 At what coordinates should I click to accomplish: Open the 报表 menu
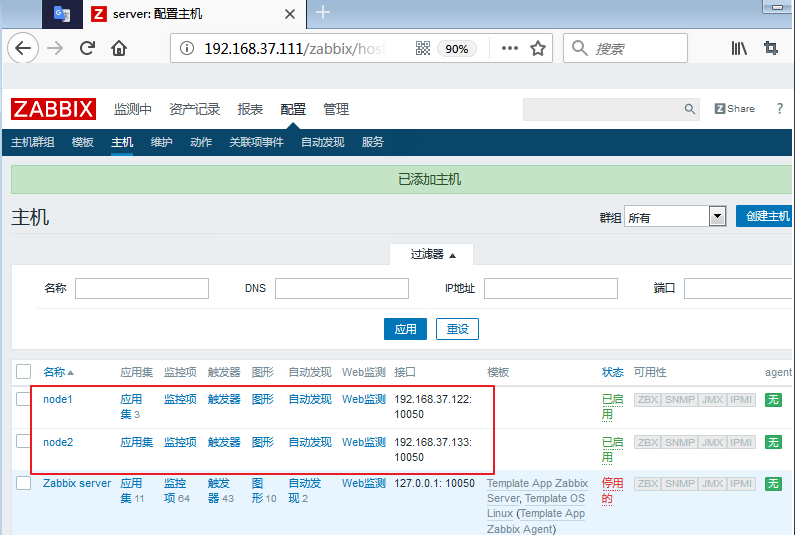coord(250,109)
